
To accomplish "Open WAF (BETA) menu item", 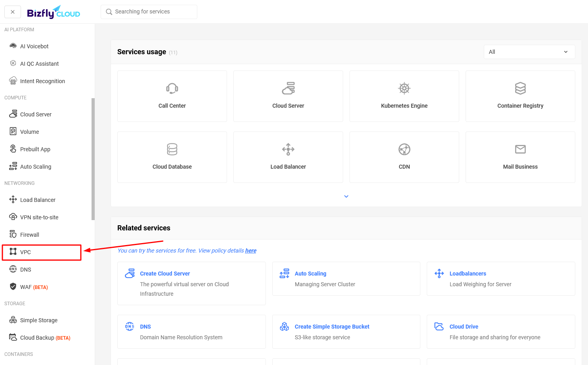I will (x=34, y=287).
